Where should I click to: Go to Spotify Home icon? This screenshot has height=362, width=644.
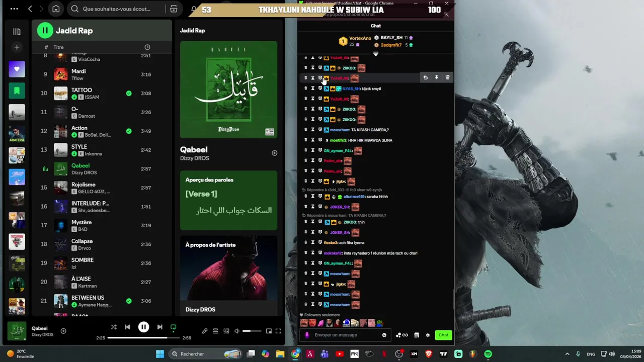(56, 9)
